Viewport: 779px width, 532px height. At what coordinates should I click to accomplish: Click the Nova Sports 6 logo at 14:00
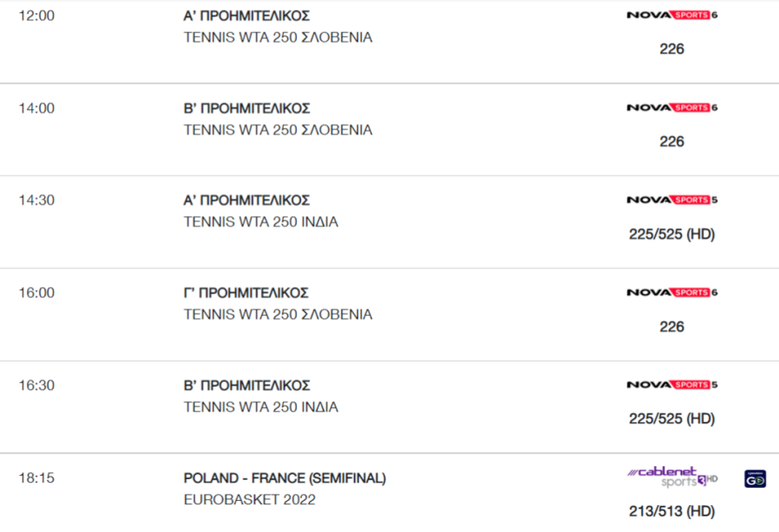point(672,107)
